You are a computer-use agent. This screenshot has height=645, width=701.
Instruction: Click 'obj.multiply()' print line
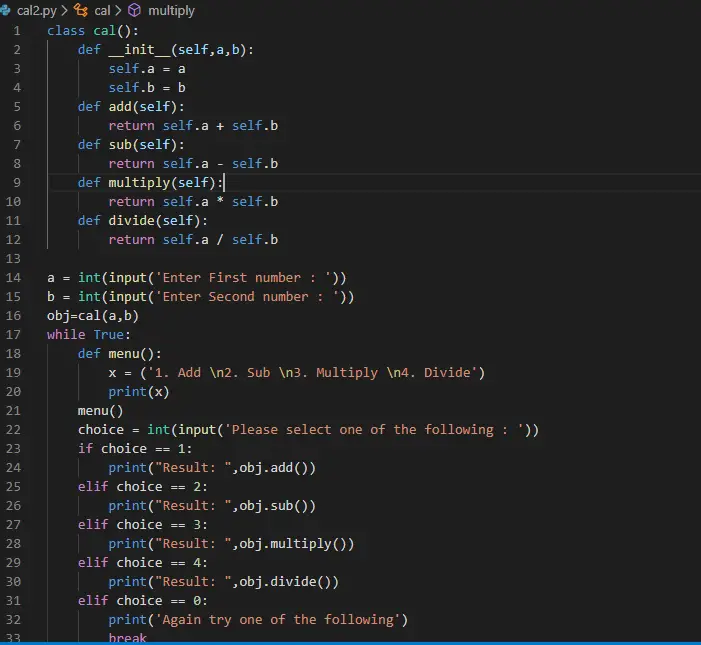(x=231, y=544)
